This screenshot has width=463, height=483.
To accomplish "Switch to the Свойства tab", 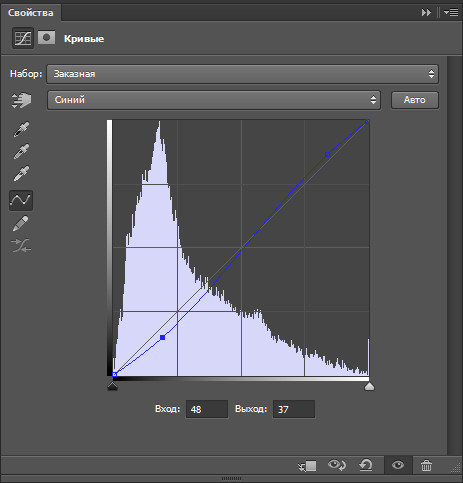I will 31,13.
